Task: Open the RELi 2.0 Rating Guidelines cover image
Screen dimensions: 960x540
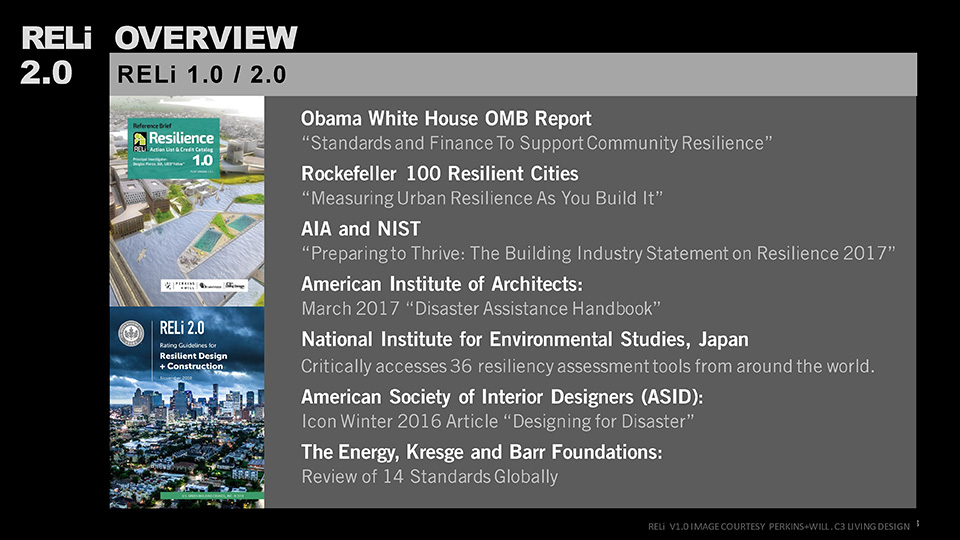Action: 186,408
